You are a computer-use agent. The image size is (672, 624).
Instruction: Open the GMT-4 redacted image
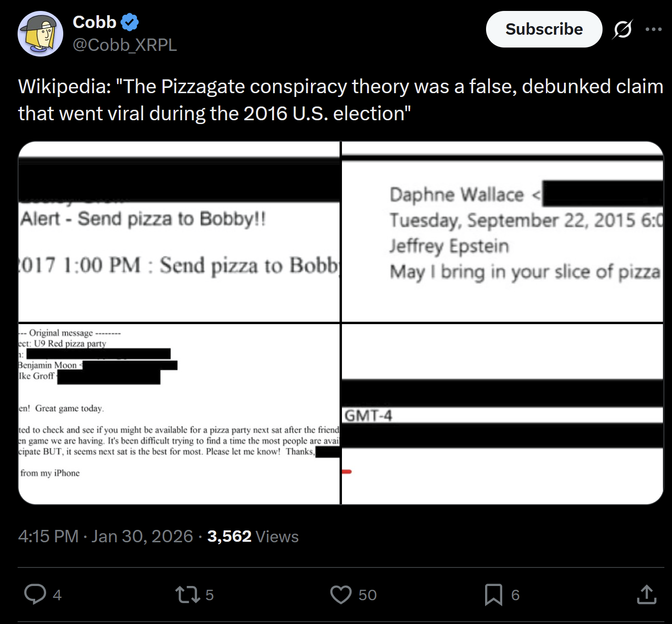click(502, 413)
